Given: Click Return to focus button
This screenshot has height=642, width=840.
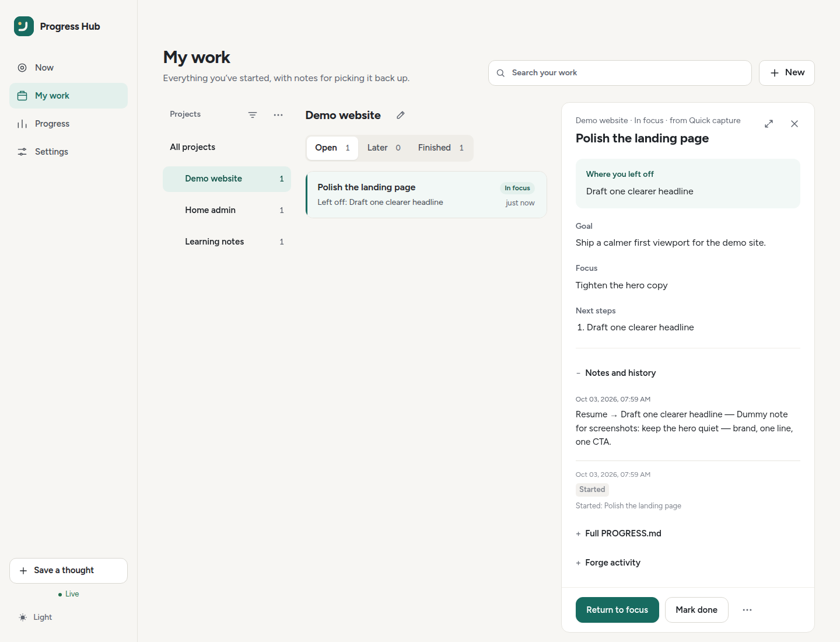Looking at the screenshot, I should [x=617, y=610].
